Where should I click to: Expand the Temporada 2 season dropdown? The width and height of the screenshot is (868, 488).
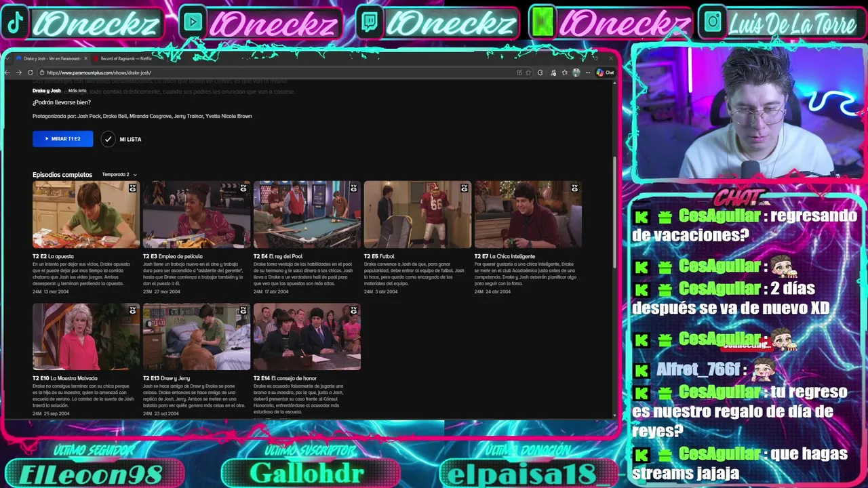tap(119, 175)
